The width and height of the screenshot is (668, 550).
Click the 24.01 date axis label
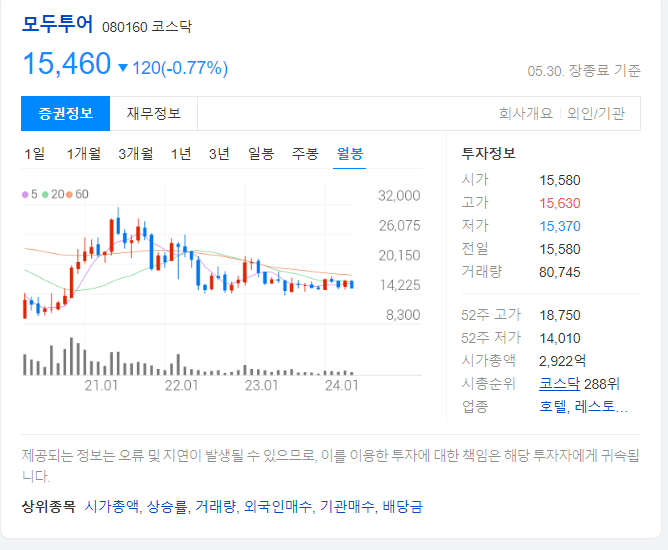(342, 386)
